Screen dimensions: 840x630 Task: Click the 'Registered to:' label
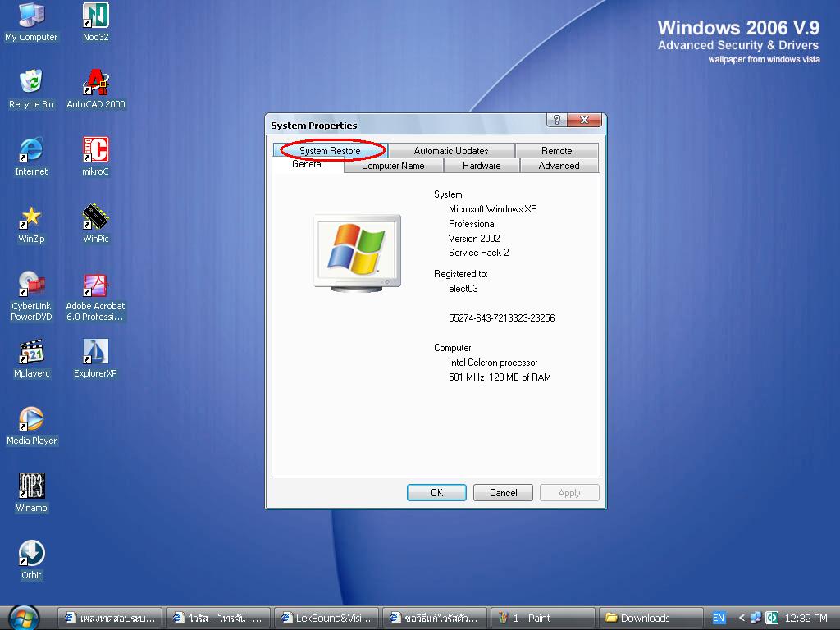(x=461, y=274)
